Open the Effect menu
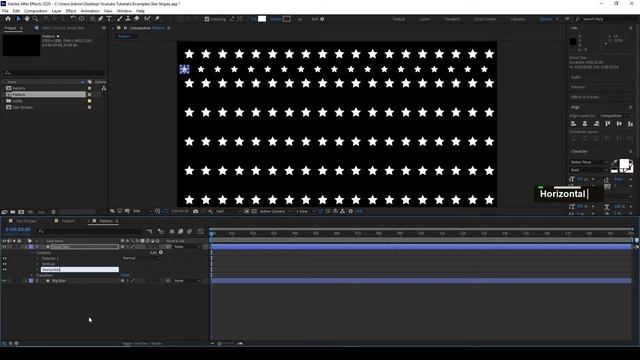Image resolution: width=640 pixels, height=360 pixels. tap(71, 11)
